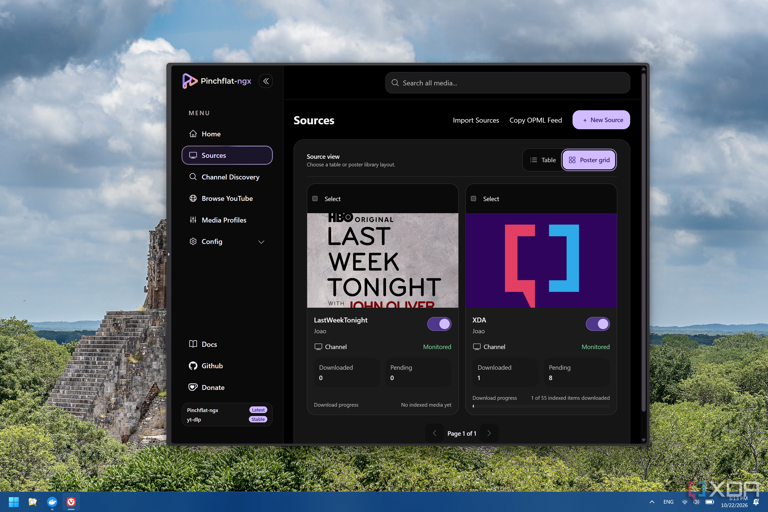Image resolution: width=768 pixels, height=512 pixels.
Task: Open the Github link
Action: tap(212, 366)
